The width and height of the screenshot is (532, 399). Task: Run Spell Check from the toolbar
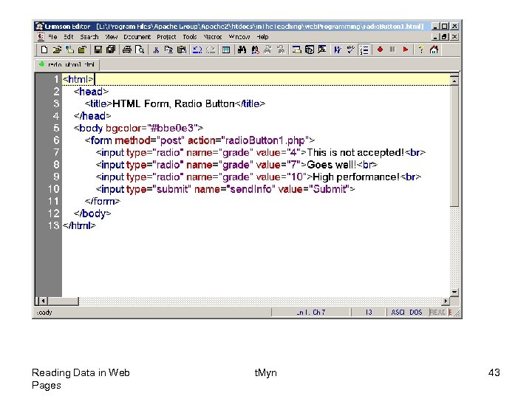[x=350, y=50]
